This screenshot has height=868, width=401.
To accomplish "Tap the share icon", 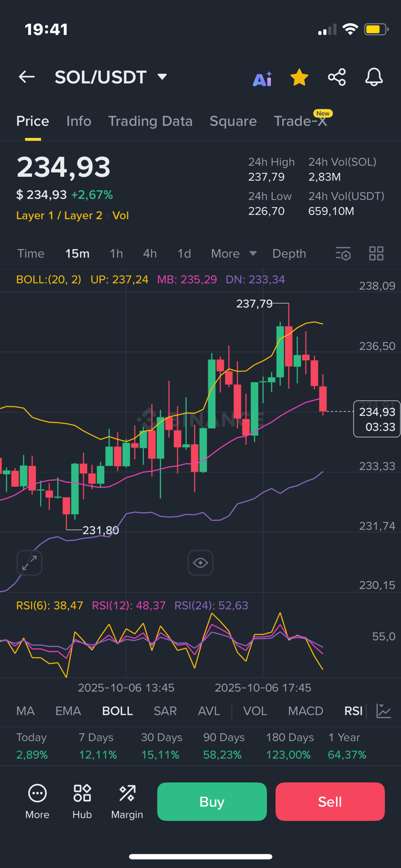I will click(337, 77).
